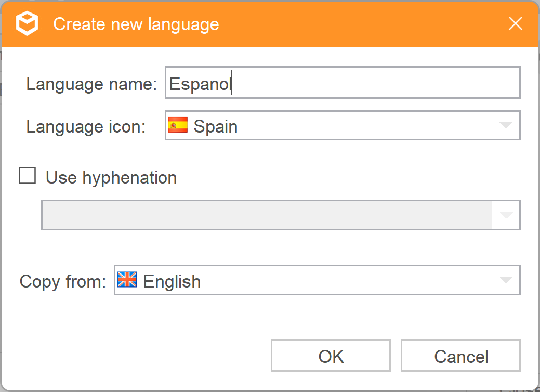The width and height of the screenshot is (540, 392).
Task: Click the app logo in the title bar
Action: pyautogui.click(x=27, y=23)
